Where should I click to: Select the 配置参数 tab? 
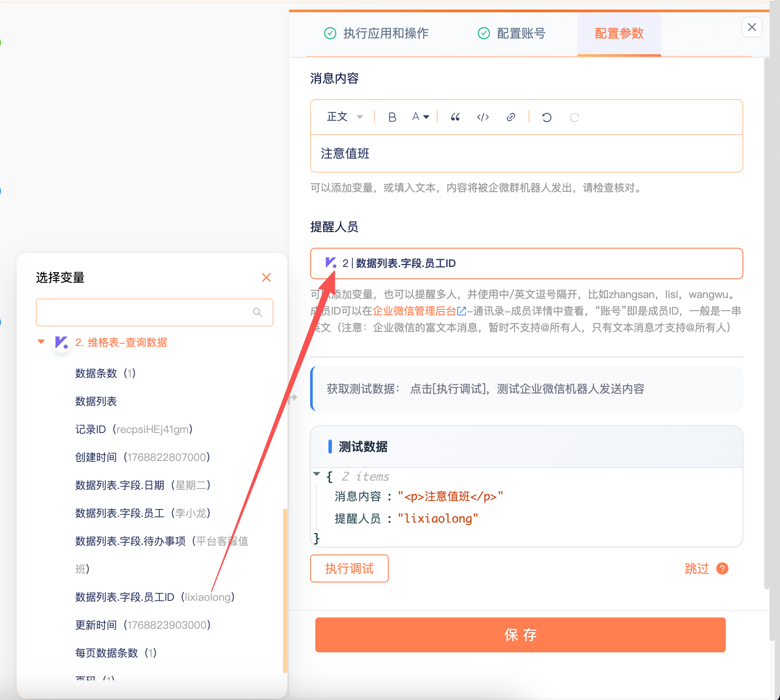(x=619, y=34)
